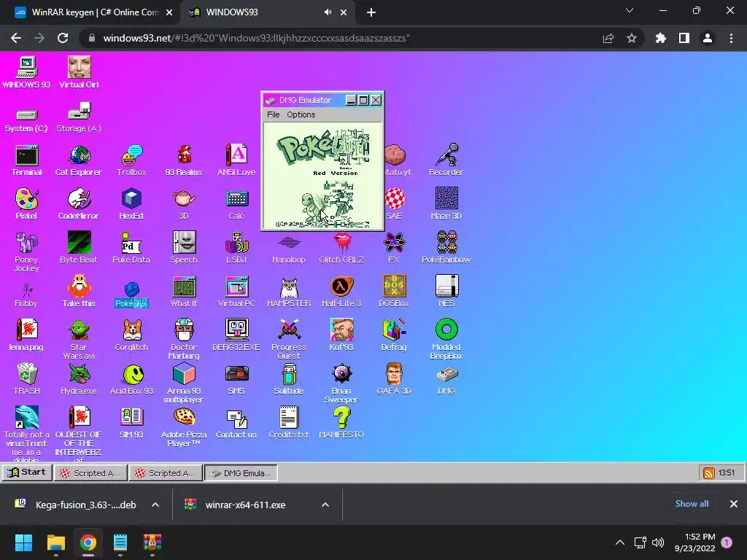The image size is (747, 560).
Task: Open Progress Quest icon
Action: 289,339
